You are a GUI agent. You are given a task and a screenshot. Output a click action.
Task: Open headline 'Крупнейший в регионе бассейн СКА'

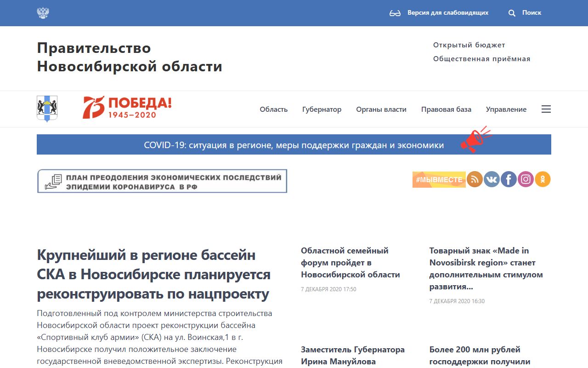pyautogui.click(x=154, y=275)
